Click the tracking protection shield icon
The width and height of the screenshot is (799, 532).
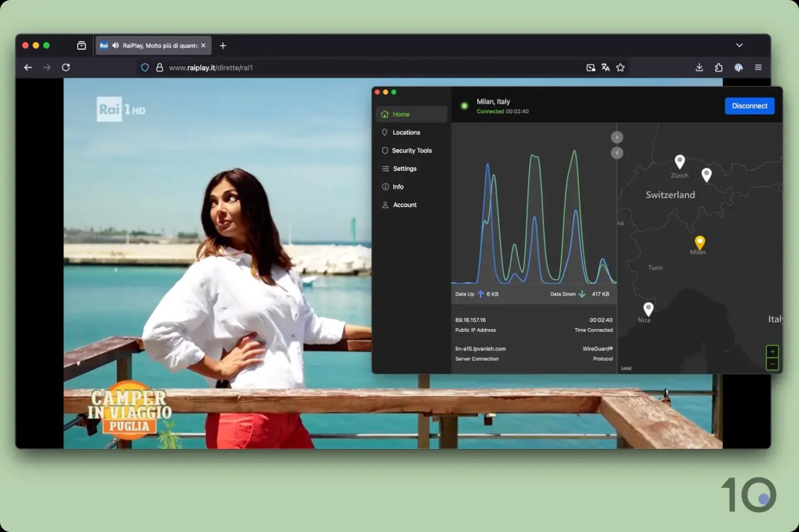[145, 68]
